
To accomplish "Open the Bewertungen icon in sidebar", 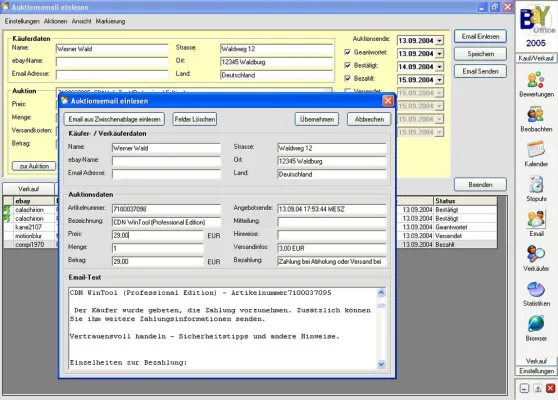I will click(x=536, y=80).
